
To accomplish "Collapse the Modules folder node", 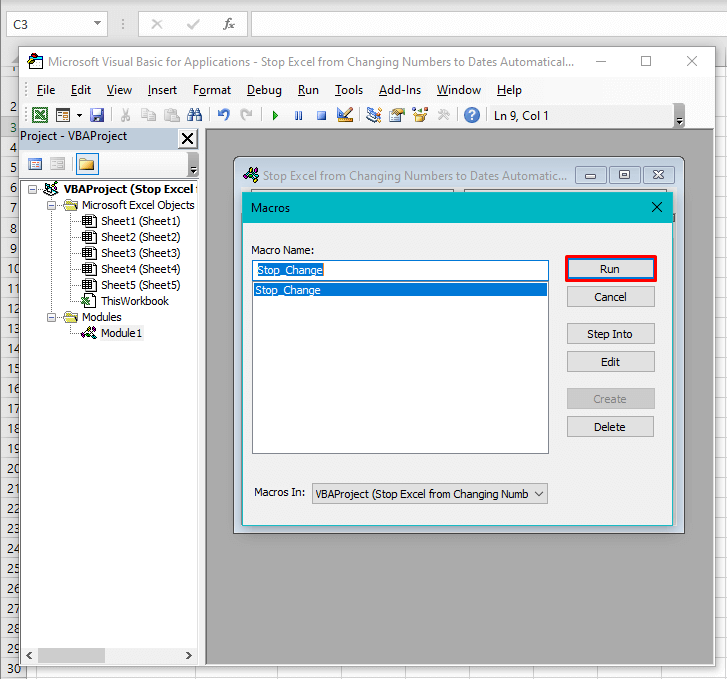I will (x=51, y=317).
